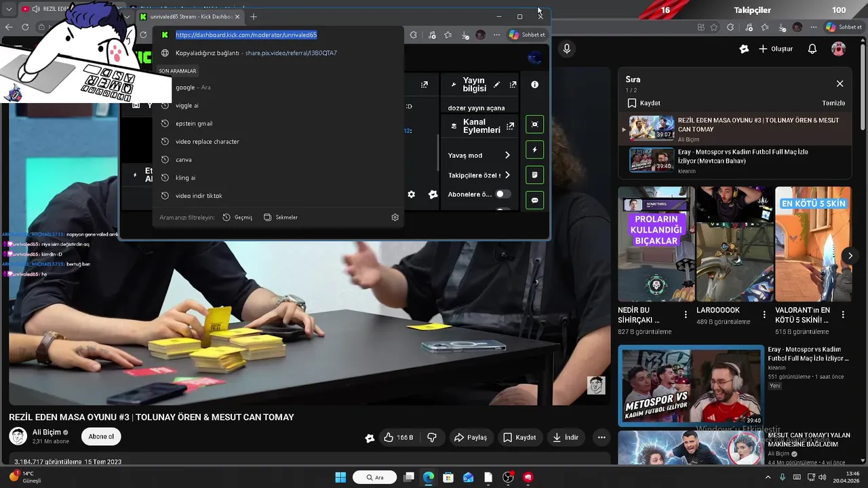This screenshot has height=488, width=868.
Task: Click the green lightning bolt sidebar button
Action: click(534, 150)
